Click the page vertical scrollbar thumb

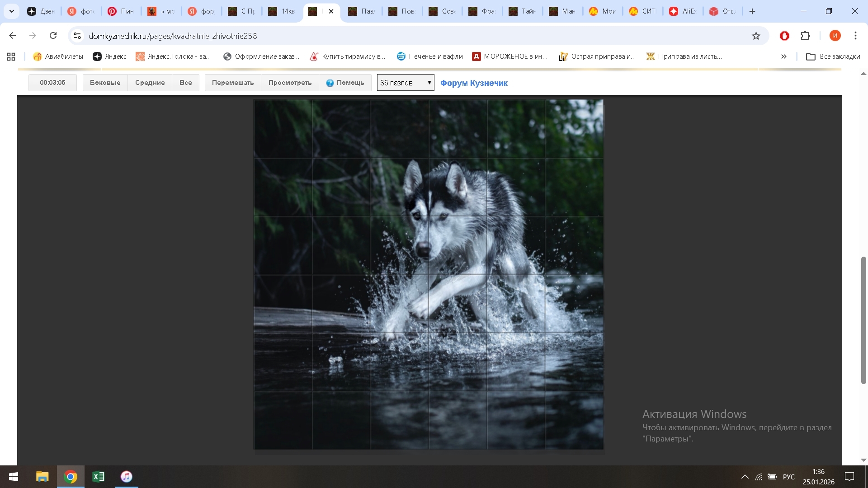pos(863,320)
